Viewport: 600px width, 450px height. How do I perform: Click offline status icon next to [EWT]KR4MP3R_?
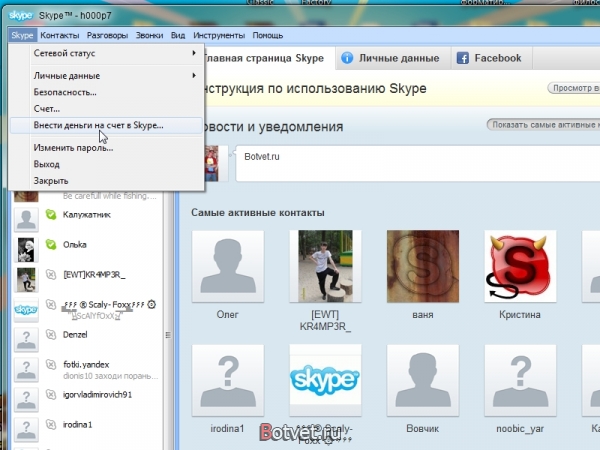[x=51, y=274]
